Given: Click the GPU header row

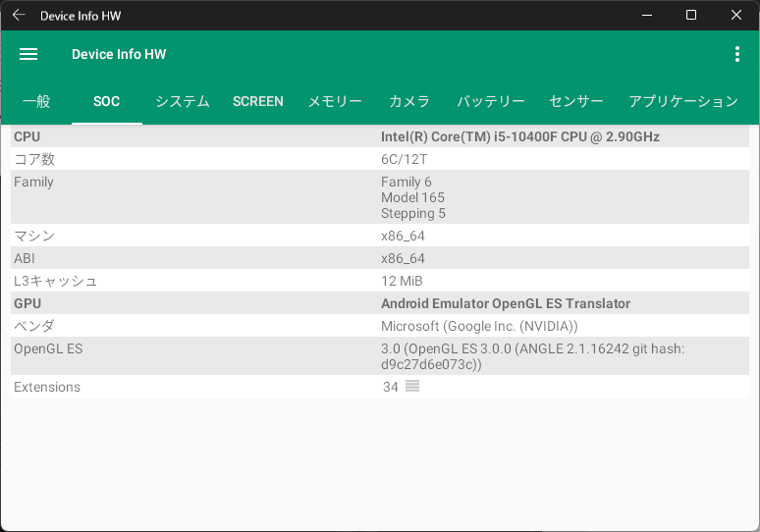Looking at the screenshot, I should (x=380, y=303).
